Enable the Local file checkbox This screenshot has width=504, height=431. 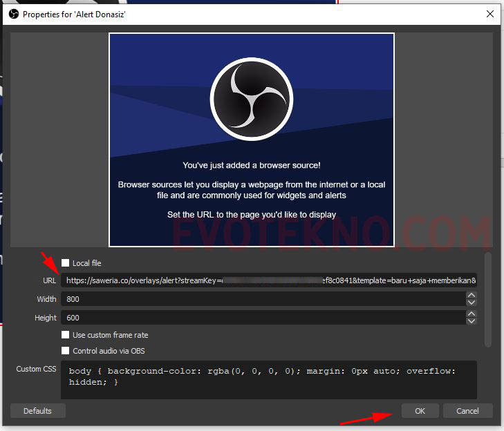click(66, 263)
